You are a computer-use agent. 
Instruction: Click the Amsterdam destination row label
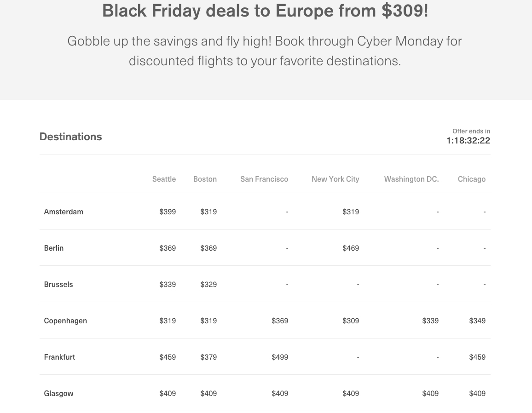tap(64, 212)
